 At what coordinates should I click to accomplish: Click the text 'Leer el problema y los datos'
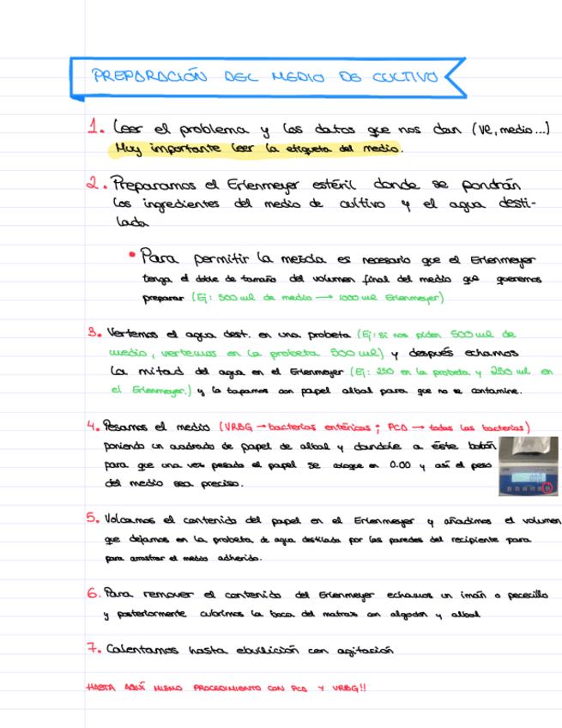pos(234,129)
